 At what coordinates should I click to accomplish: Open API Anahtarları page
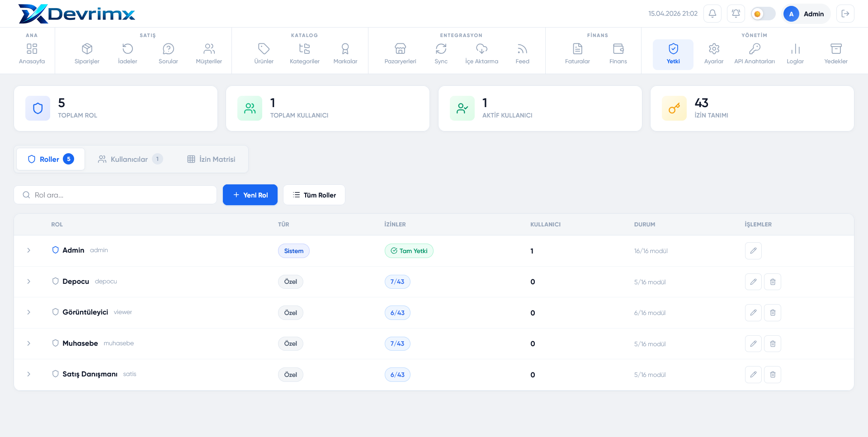tap(755, 54)
